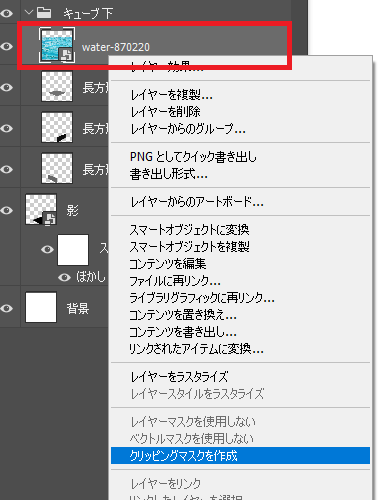Click smart object badge on 影 thumbnail

tap(50, 219)
